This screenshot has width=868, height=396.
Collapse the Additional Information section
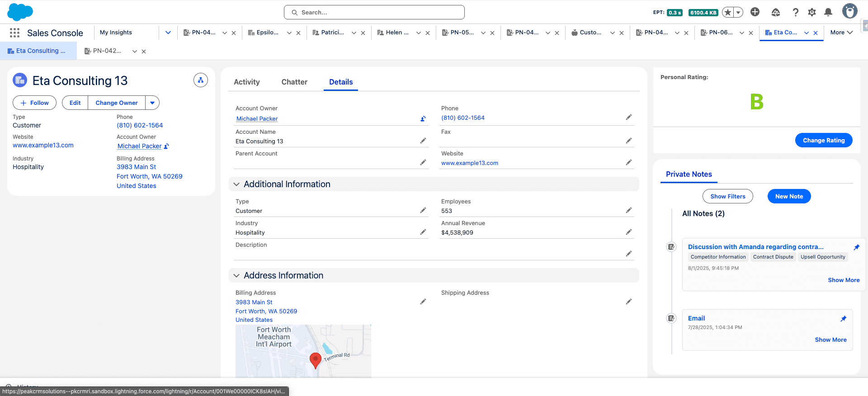236,184
